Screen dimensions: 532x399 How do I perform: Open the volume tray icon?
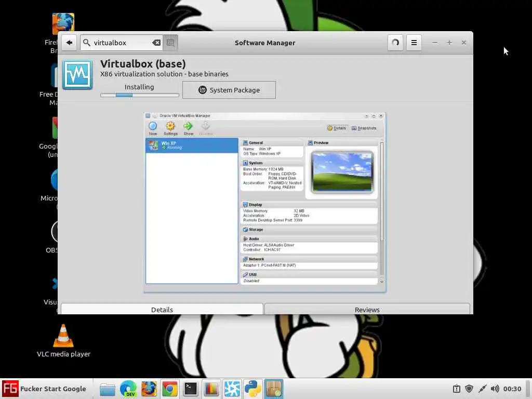point(495,389)
